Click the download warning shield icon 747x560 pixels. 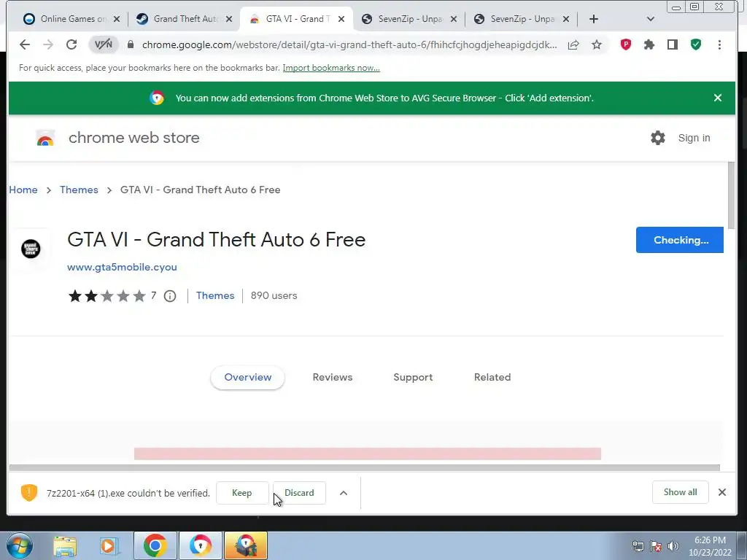tap(29, 492)
